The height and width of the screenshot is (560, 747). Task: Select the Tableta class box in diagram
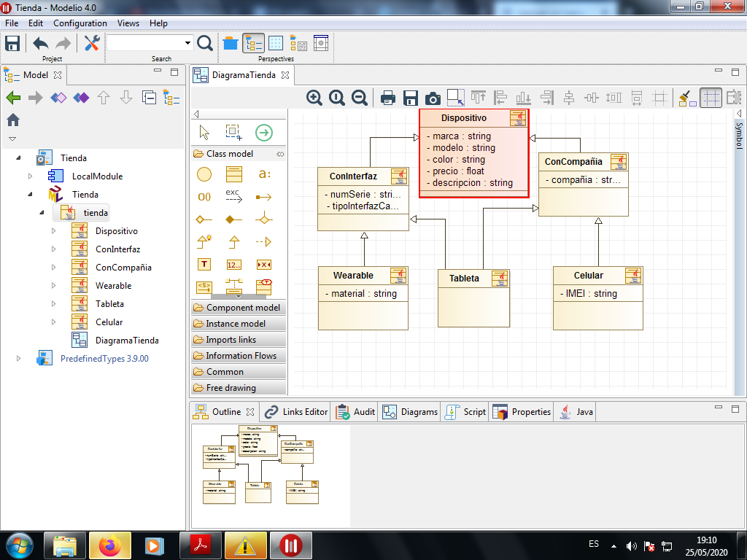click(x=473, y=298)
